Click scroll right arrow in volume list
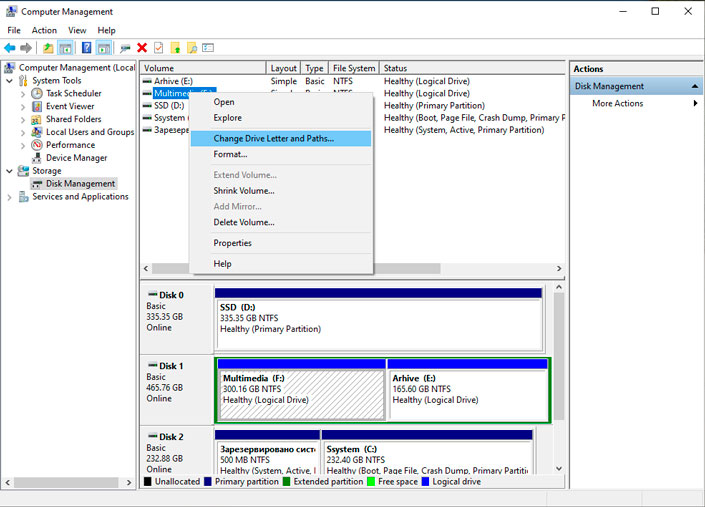 (559, 268)
